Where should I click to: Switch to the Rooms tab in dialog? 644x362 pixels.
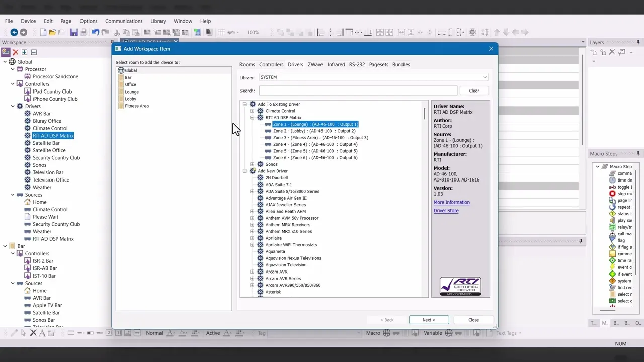(x=247, y=64)
